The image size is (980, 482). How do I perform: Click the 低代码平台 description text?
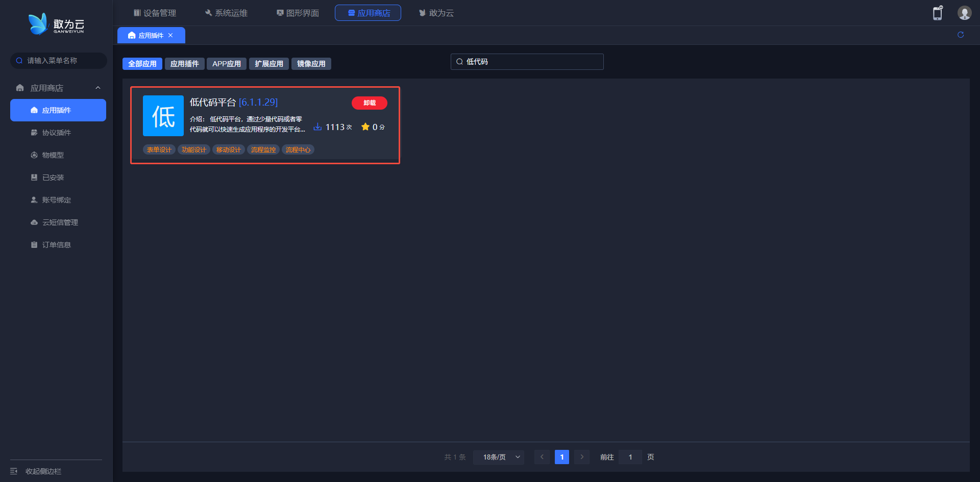[x=248, y=124]
